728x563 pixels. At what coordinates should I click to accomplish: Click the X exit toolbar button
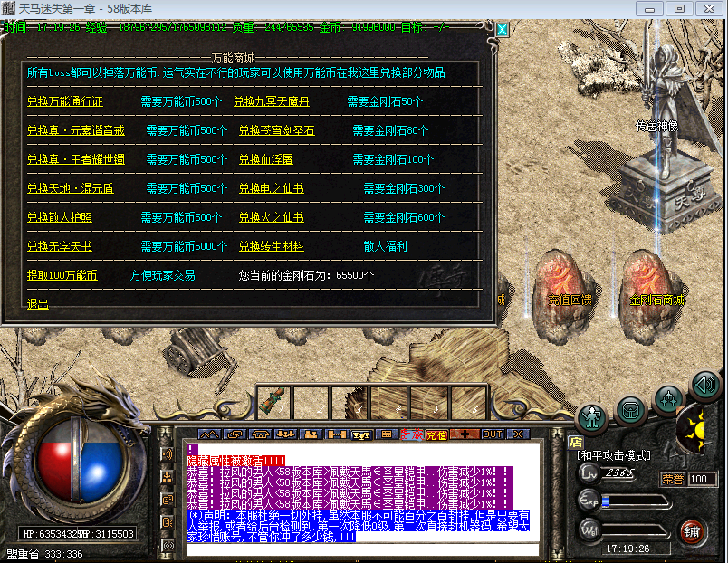click(518, 434)
